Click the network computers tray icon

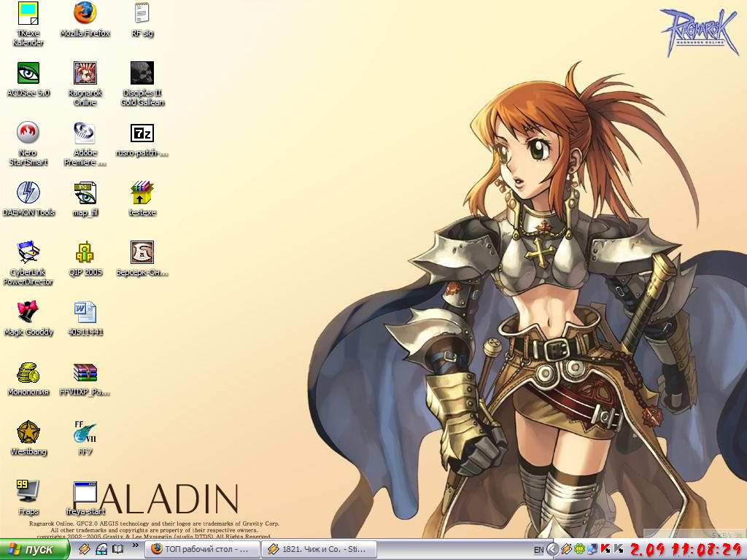592,550
